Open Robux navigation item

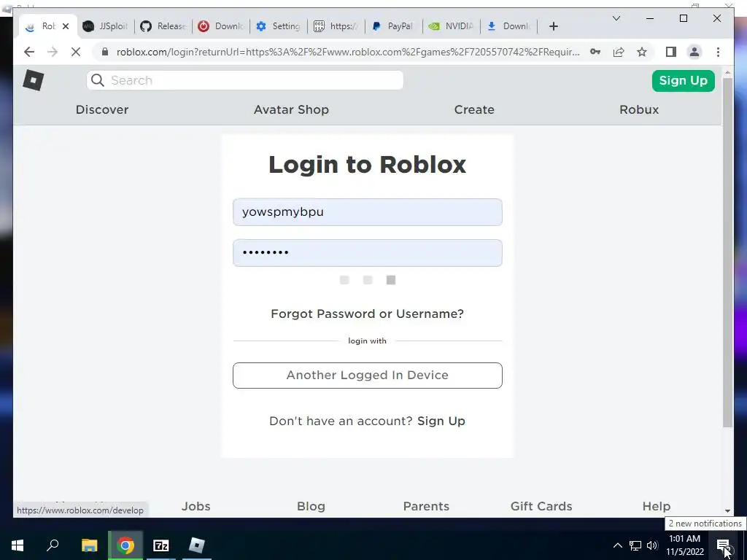click(x=639, y=109)
